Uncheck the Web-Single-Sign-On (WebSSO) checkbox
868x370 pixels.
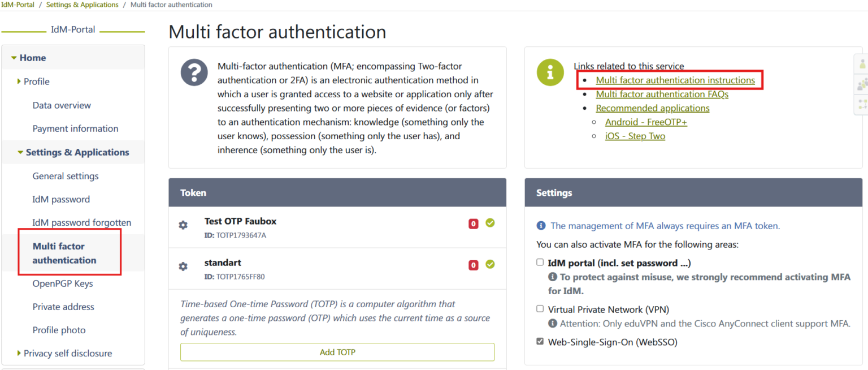540,341
